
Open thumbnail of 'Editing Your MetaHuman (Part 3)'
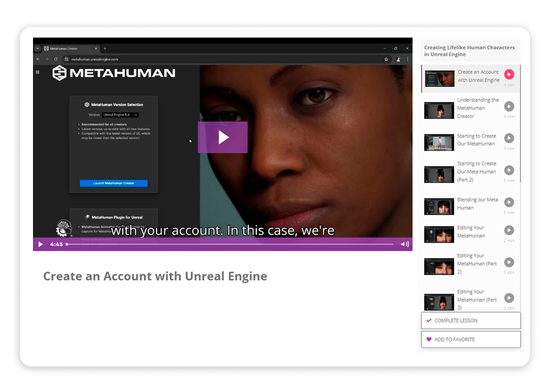tap(439, 302)
